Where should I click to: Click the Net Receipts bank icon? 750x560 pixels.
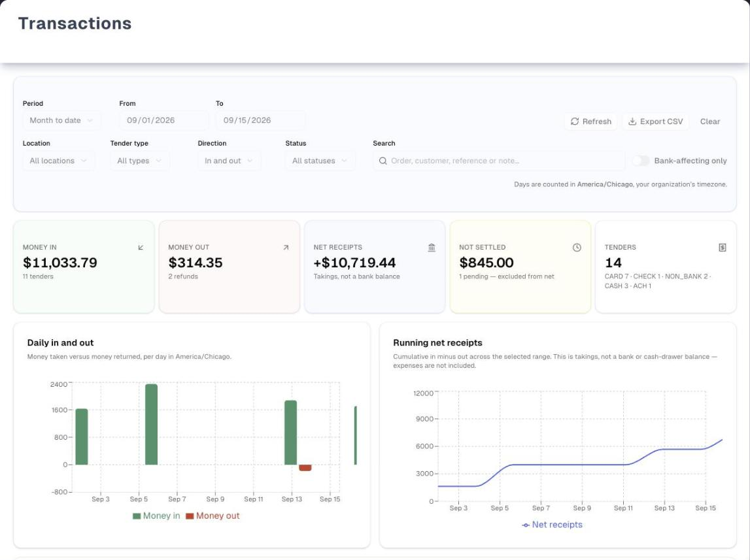point(432,248)
